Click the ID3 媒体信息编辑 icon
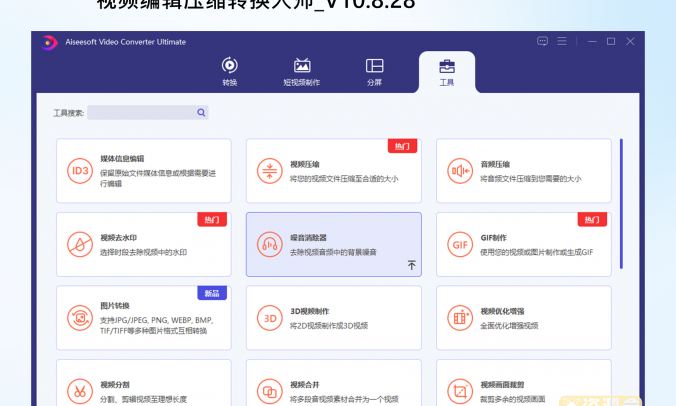 coord(80,171)
